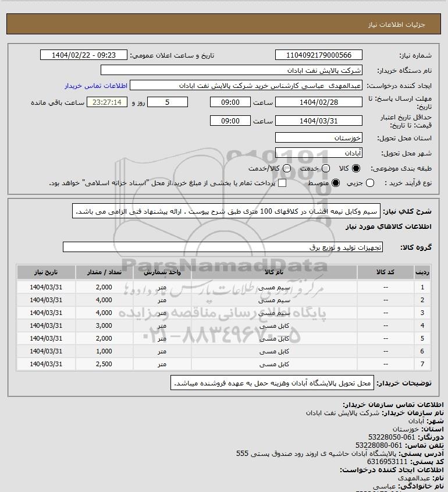
Task: Click quantity 2,500 in row 7
Action: [x=104, y=364]
